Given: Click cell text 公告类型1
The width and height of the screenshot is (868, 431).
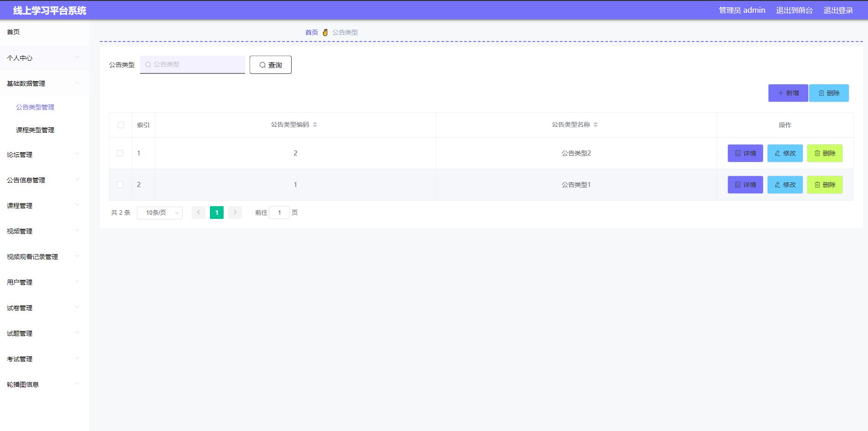Looking at the screenshot, I should (576, 185).
